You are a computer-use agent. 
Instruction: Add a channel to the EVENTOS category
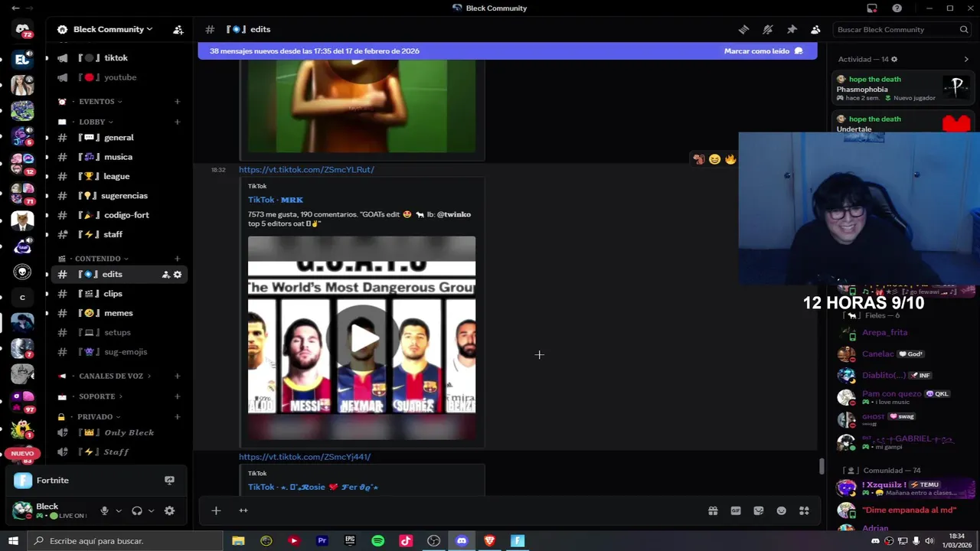(x=178, y=102)
